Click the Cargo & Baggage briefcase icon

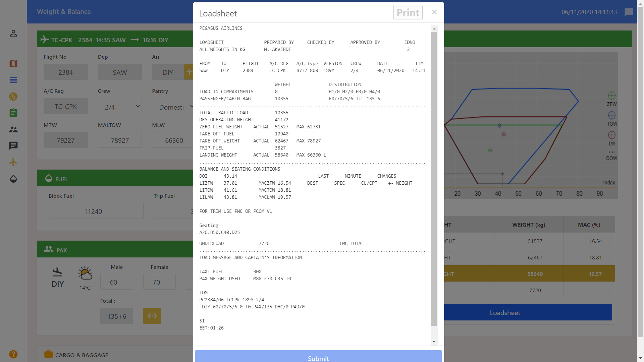tap(49, 354)
